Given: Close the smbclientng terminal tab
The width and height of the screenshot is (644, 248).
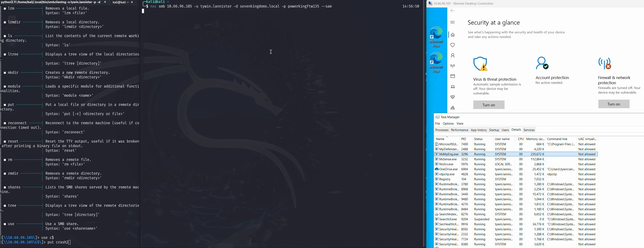Looking at the screenshot, I should [x=105, y=2].
